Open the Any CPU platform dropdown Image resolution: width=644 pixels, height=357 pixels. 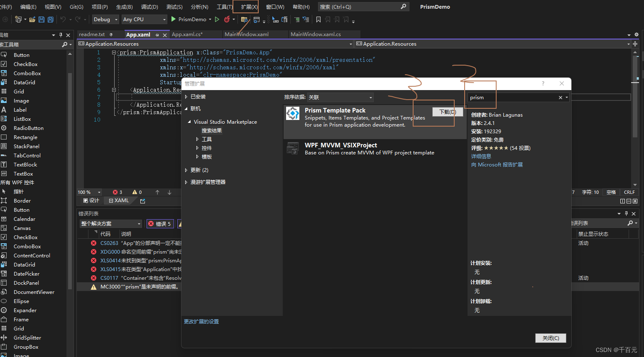144,20
